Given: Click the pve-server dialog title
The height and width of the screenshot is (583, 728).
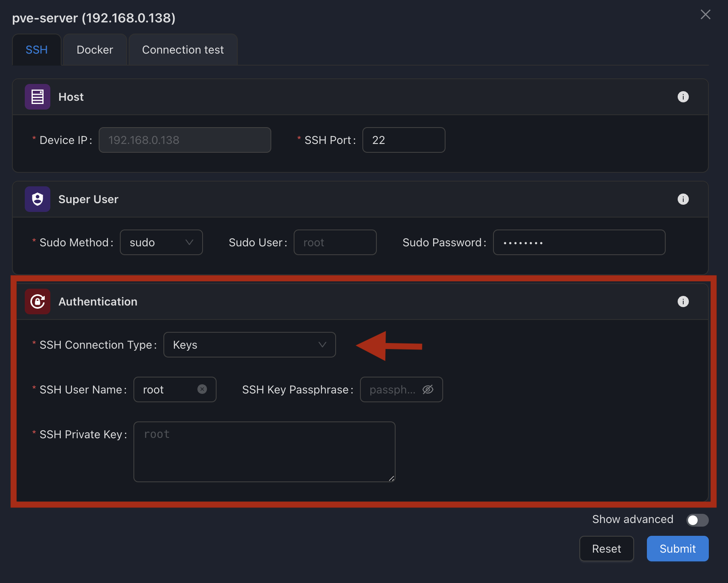Looking at the screenshot, I should coord(94,18).
